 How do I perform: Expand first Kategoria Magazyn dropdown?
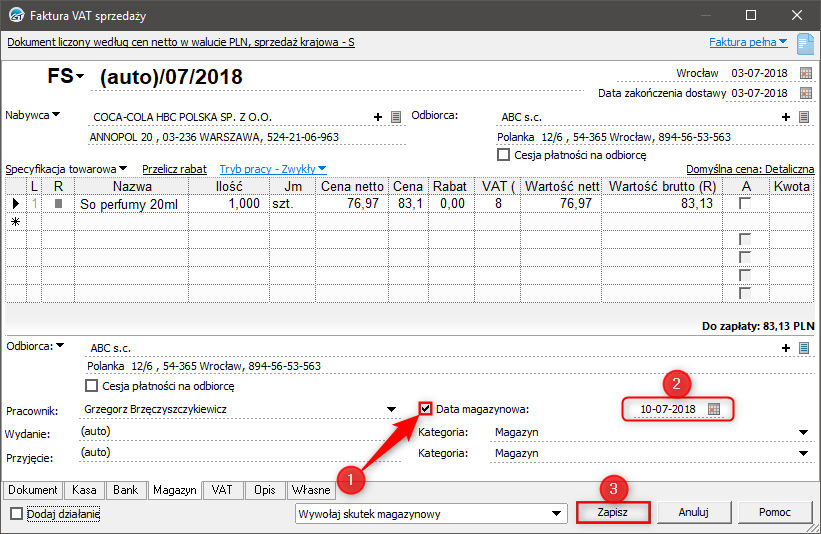(803, 432)
